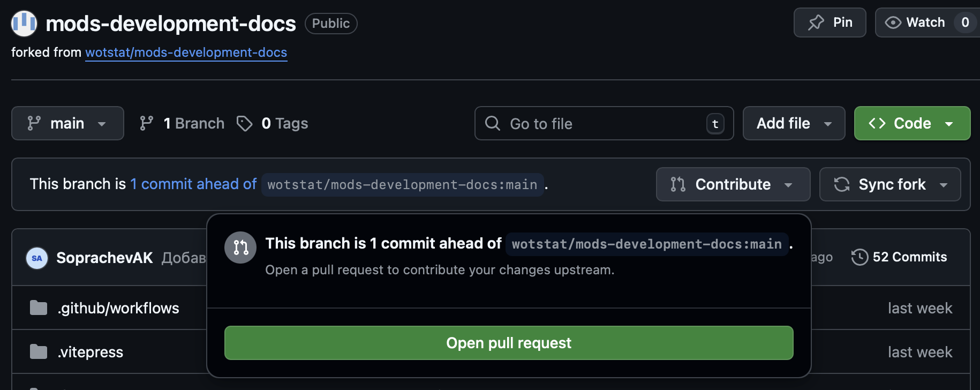Click the round pull request icon in popup

coord(241,247)
